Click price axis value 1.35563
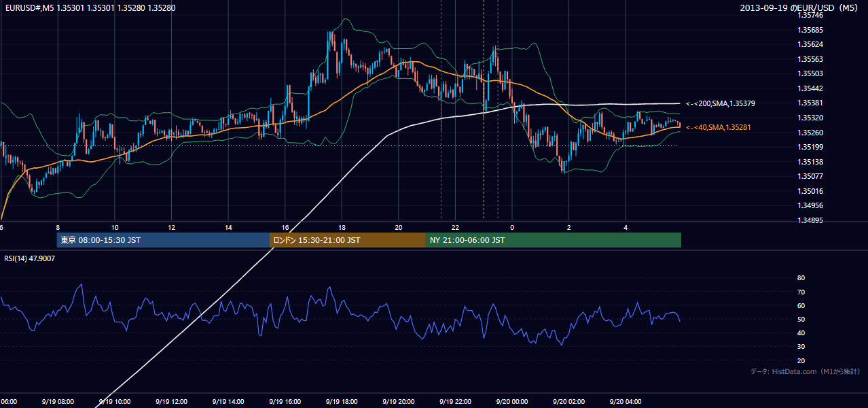868x408 pixels. [809, 59]
